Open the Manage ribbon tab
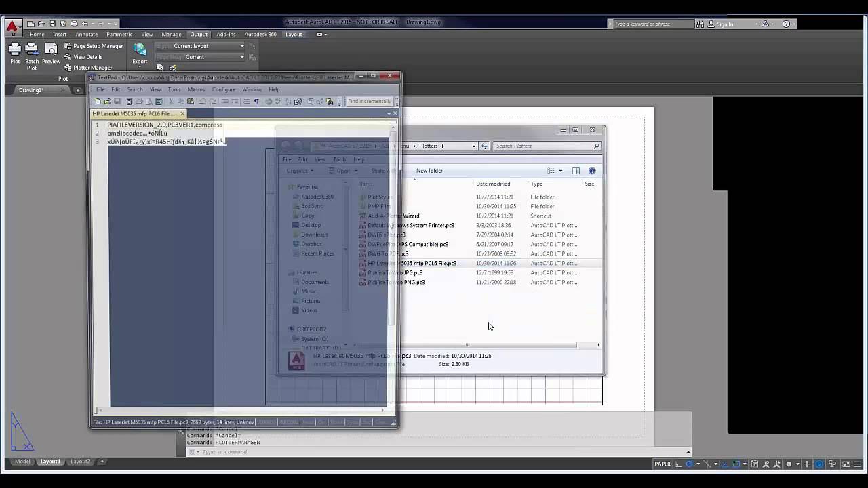 (172, 35)
